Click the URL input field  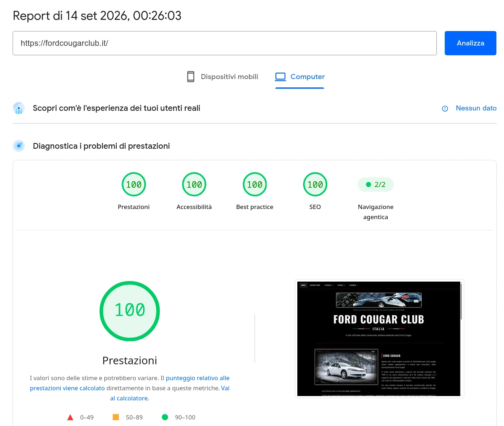pos(224,43)
